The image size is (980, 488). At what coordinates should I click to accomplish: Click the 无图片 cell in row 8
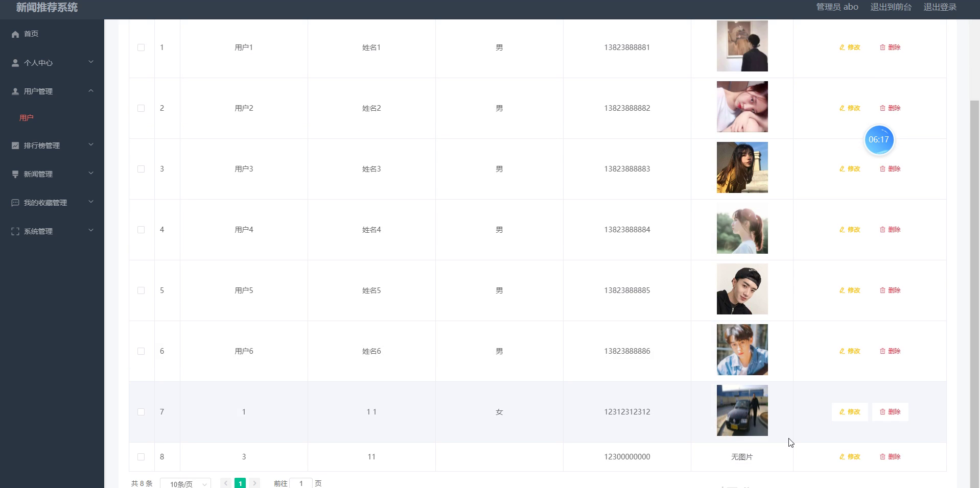[x=742, y=457]
